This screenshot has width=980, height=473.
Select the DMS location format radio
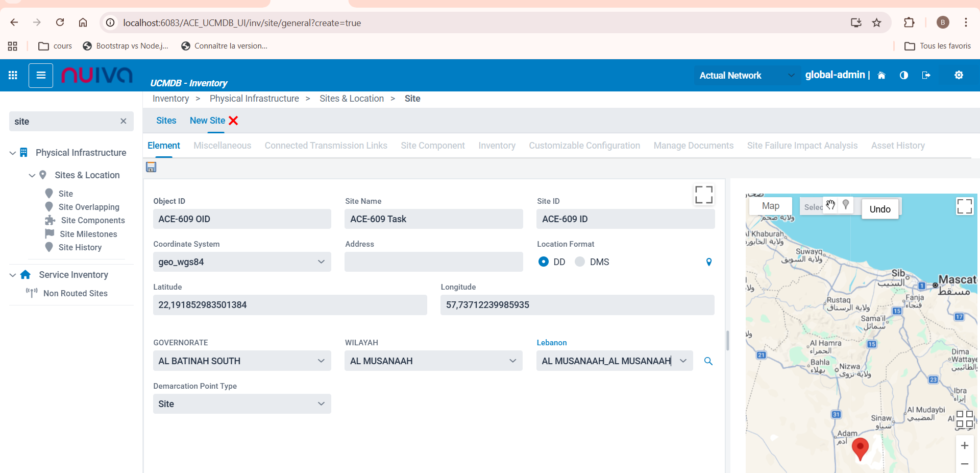pos(580,262)
